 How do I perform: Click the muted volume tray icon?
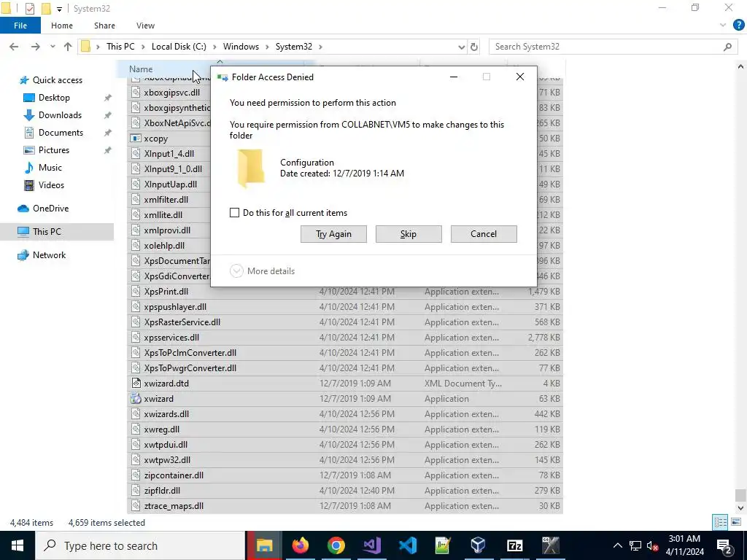point(653,545)
